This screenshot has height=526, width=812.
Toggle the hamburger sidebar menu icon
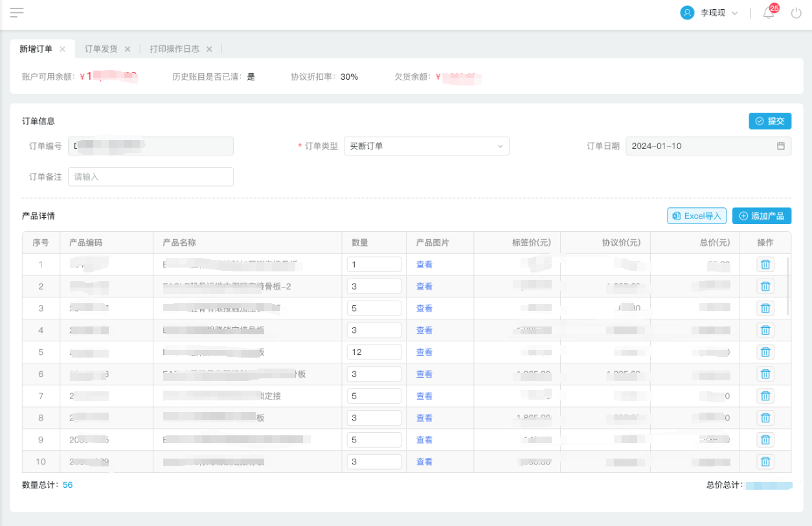point(17,12)
